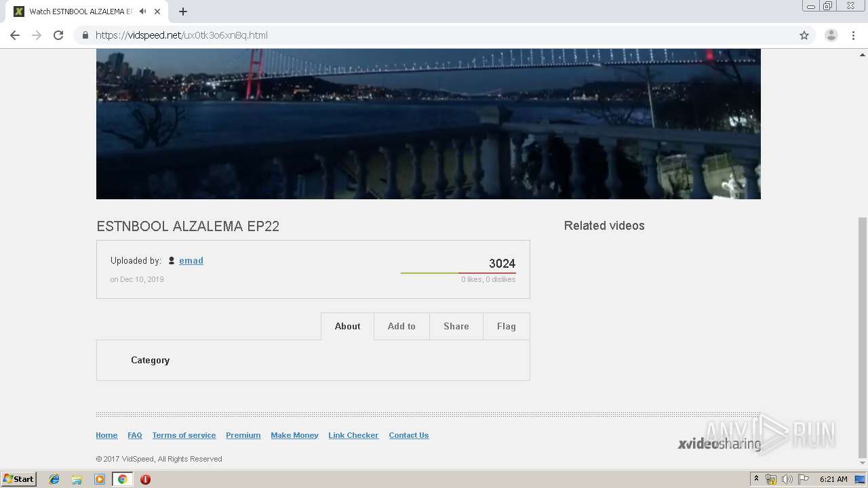Click the 0 likes, 0 dislikes text
Screen dimensions: 868x488
(x=488, y=279)
